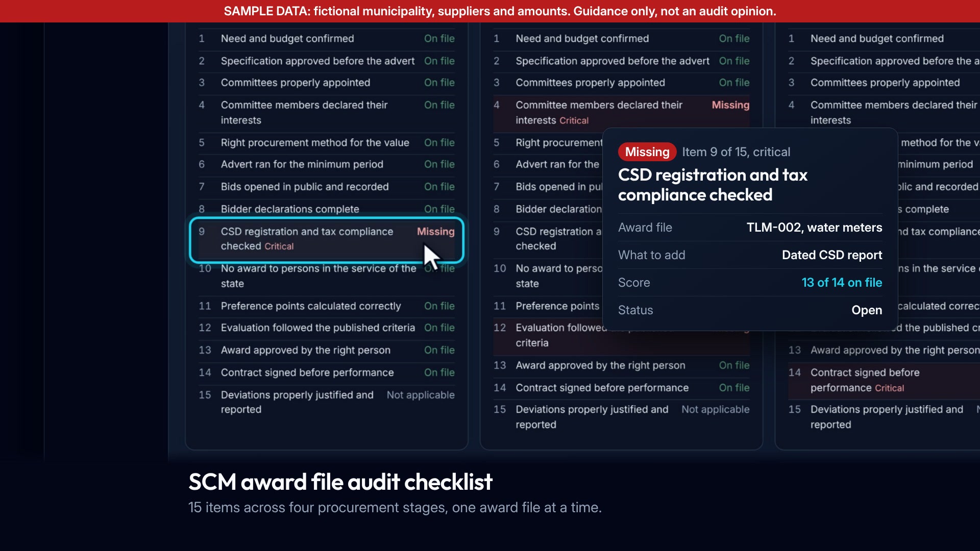The image size is (980, 551).
Task: Click 'Not applicable' on row 15 of middle card
Action: tap(715, 409)
